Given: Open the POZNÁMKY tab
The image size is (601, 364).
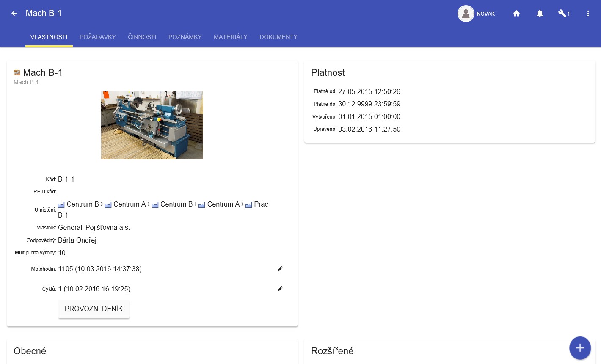Looking at the screenshot, I should pyautogui.click(x=185, y=37).
